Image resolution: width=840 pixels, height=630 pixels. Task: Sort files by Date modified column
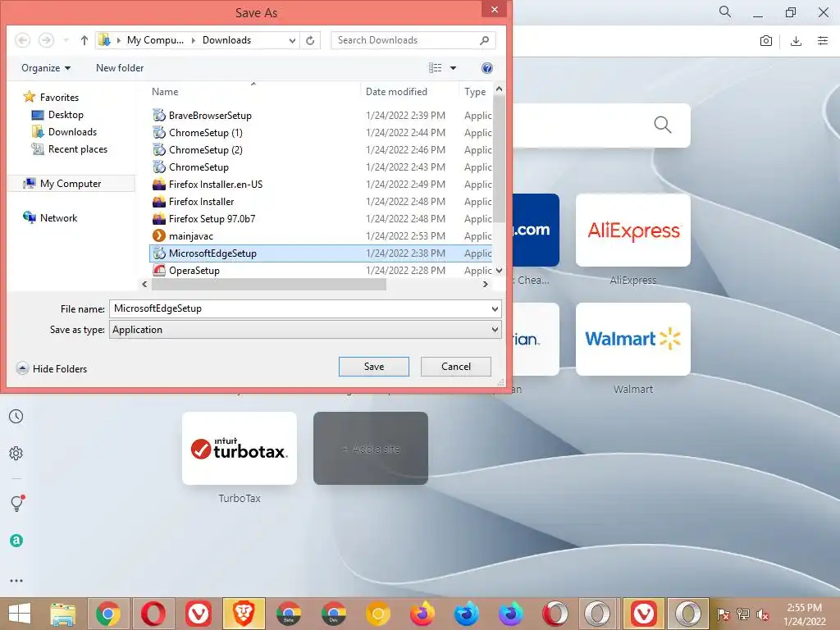coord(396,92)
